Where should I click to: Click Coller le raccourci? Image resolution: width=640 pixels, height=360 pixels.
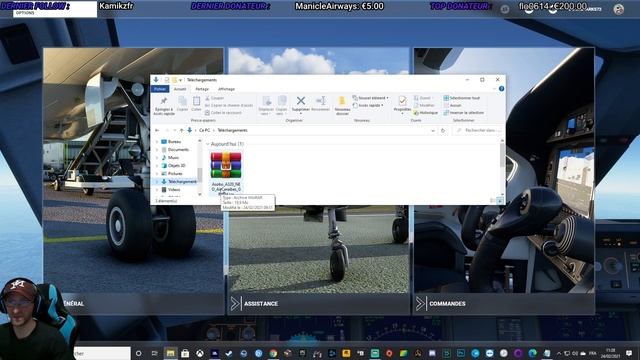(223, 113)
